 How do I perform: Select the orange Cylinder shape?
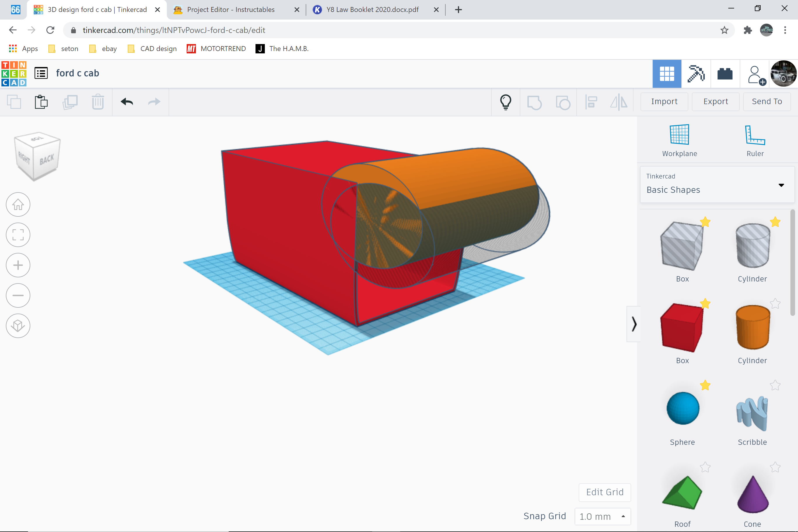(752, 328)
